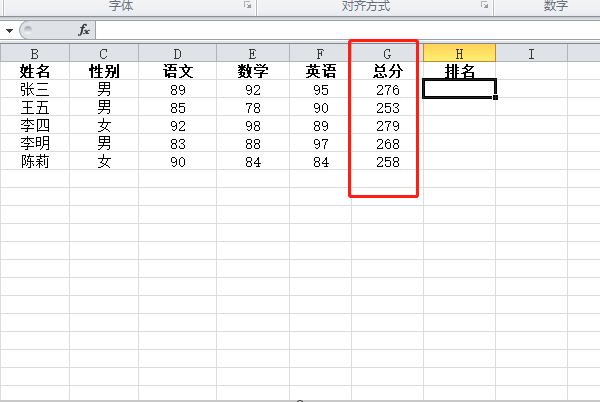Select column H header
This screenshot has width=600, height=402.
459,53
